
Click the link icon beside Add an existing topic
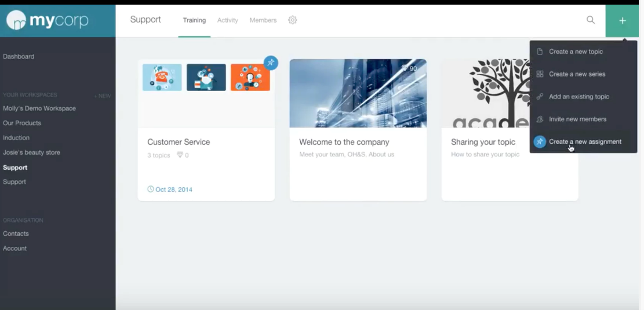point(540,97)
